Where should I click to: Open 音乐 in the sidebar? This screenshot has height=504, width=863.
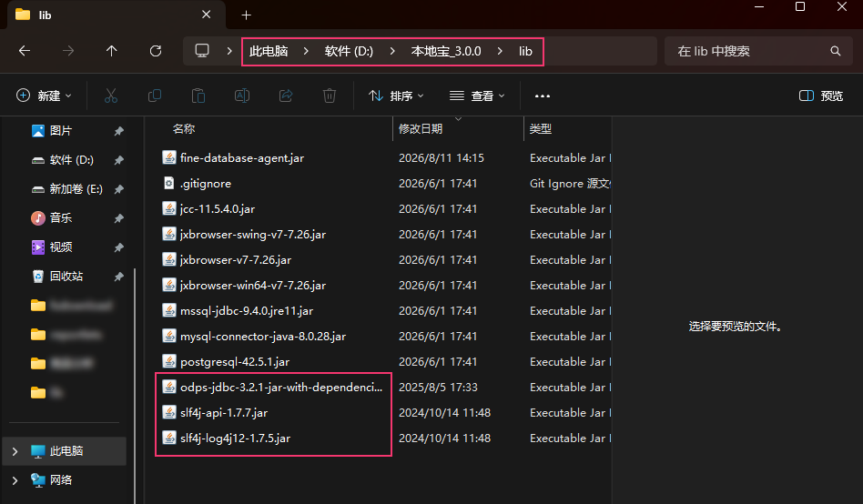(x=61, y=218)
